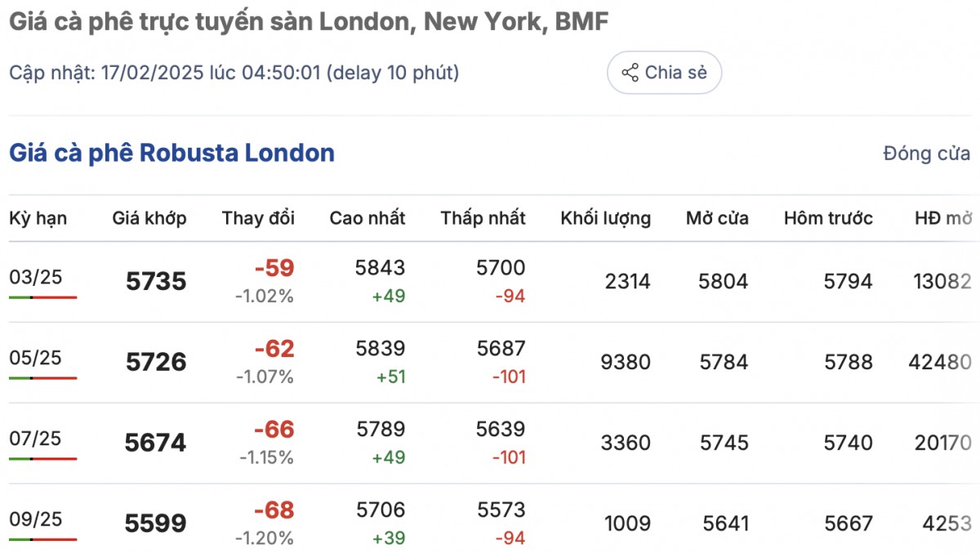Select the Hôm trước column header

(828, 218)
